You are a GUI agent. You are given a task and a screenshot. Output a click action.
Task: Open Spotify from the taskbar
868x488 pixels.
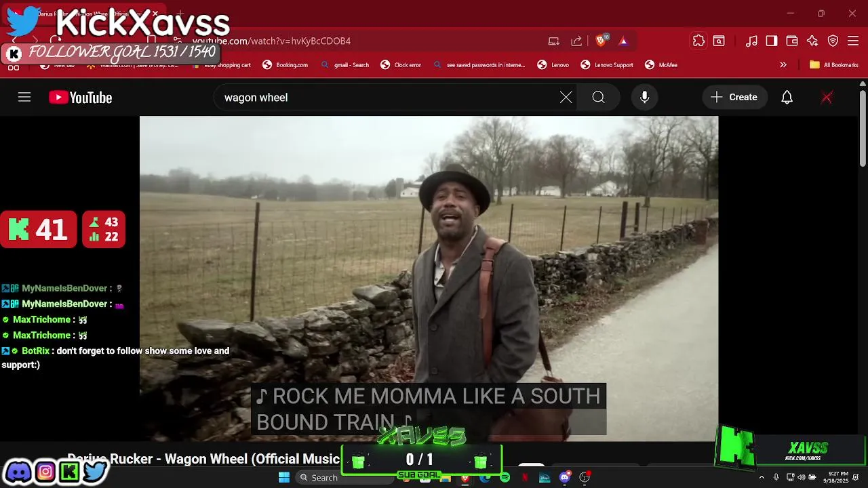[x=505, y=478]
